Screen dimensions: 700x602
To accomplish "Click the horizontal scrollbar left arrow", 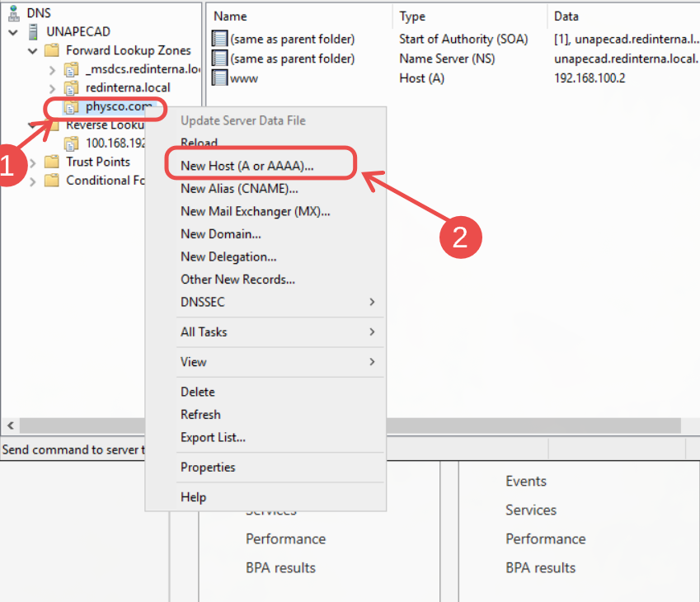I will point(11,426).
